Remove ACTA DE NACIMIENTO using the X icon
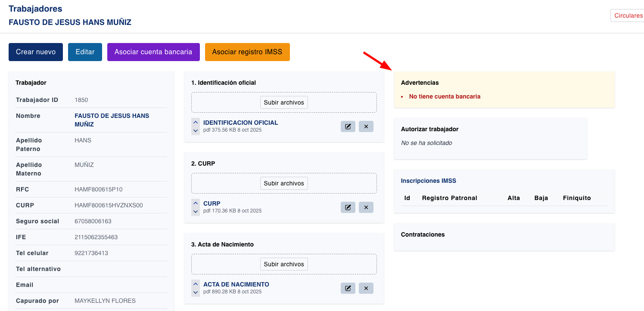644x311 pixels. 366,288
